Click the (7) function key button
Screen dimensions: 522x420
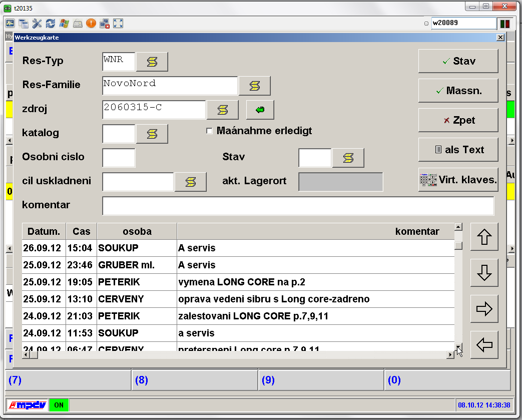pos(68,380)
